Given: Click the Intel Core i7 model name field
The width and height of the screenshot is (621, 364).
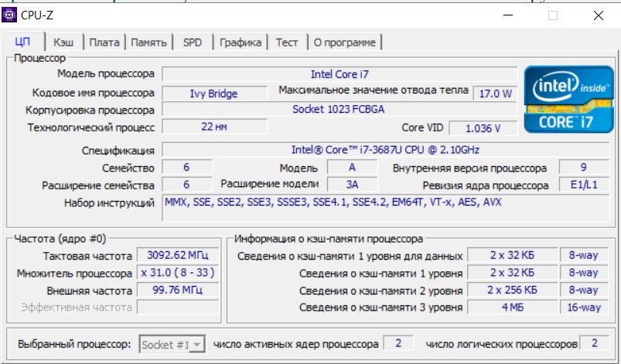Looking at the screenshot, I should tap(340, 74).
